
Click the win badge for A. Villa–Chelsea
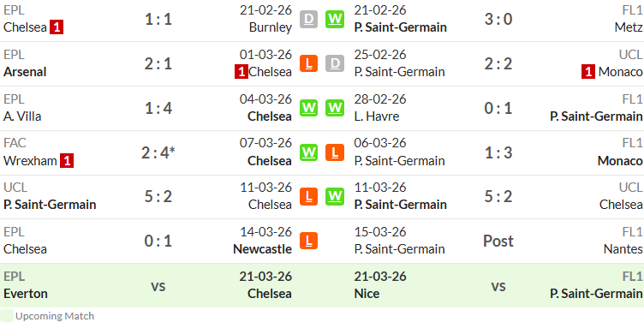tap(308, 108)
